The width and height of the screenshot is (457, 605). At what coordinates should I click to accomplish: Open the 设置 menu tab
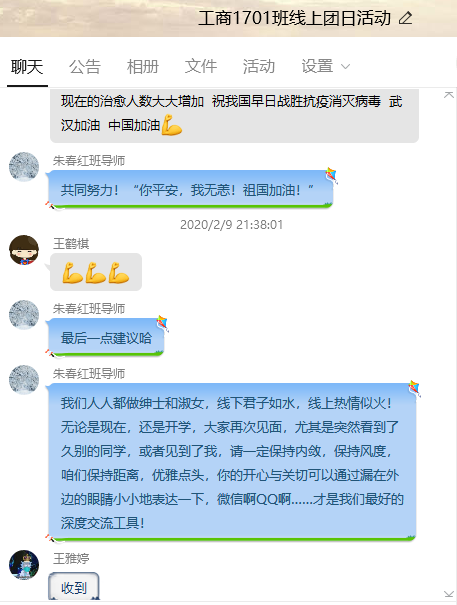[317, 66]
